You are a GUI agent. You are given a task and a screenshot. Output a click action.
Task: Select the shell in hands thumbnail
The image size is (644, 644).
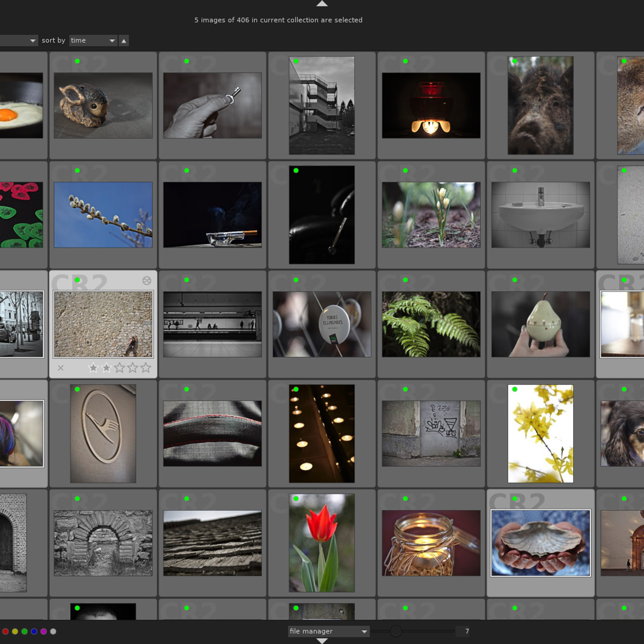[540, 543]
